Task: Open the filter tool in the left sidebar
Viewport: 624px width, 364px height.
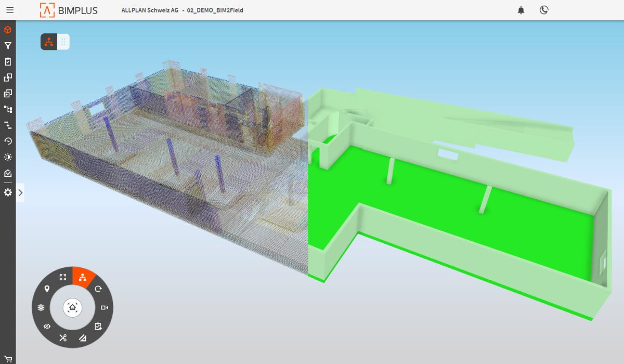Action: pos(7,45)
